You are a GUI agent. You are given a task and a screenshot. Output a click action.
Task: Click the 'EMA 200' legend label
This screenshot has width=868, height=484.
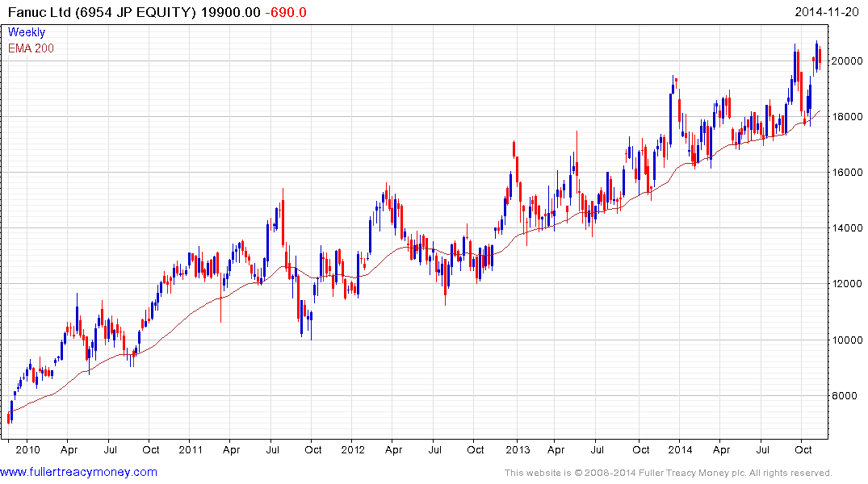pyautogui.click(x=31, y=48)
